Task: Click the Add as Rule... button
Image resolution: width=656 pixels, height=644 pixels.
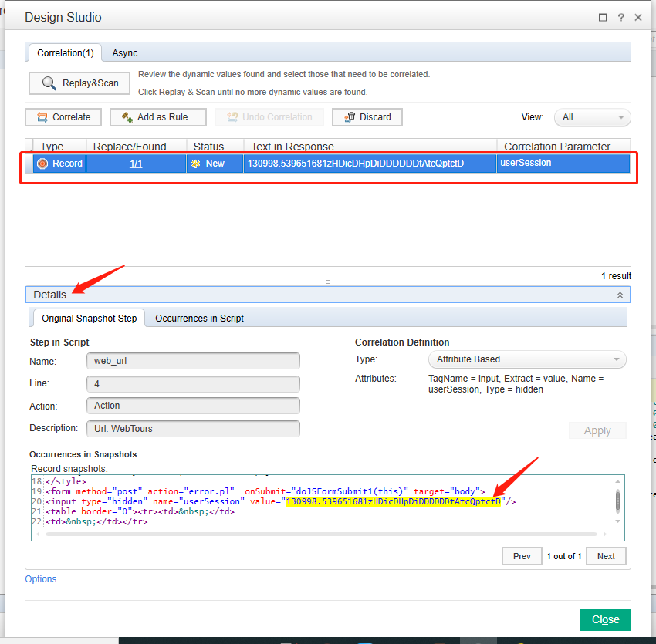Action: pyautogui.click(x=158, y=117)
